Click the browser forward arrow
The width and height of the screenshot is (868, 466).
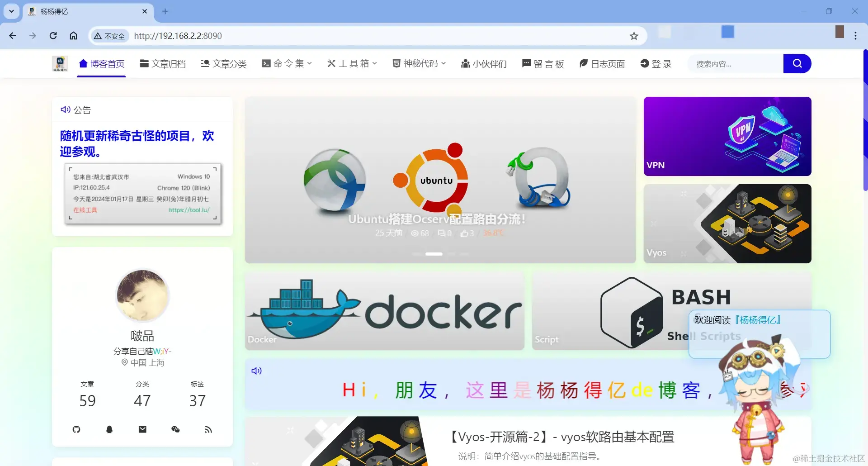33,36
